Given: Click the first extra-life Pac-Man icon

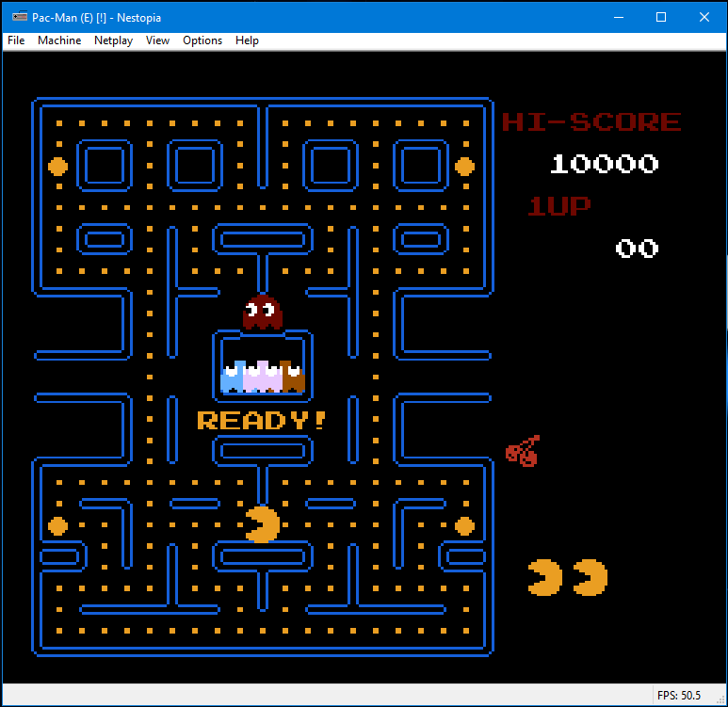Looking at the screenshot, I should coord(545,577).
